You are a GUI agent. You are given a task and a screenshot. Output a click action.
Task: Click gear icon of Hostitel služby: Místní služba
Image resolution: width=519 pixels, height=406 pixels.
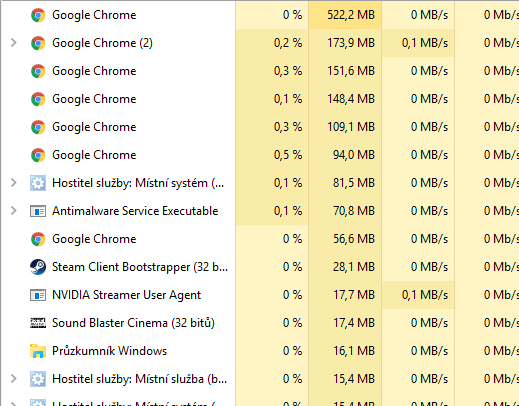pos(38,379)
